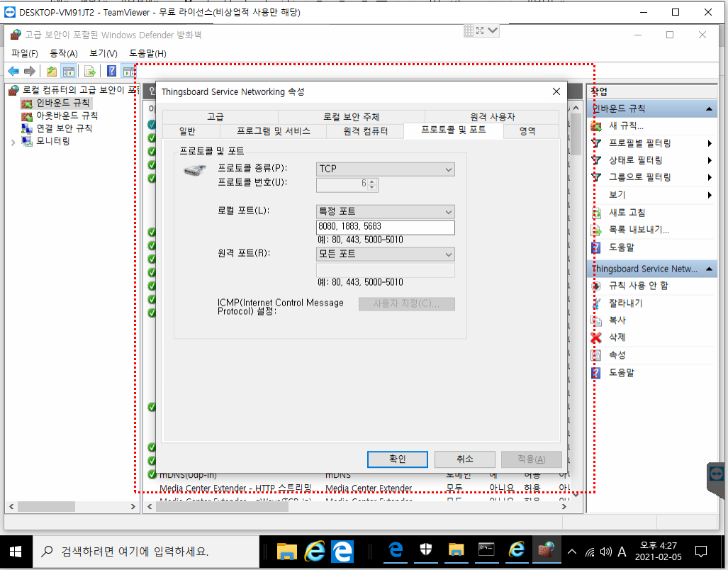The image size is (728, 570).
Task: Open the firewall brick wall taskbar icon
Action: pyautogui.click(x=547, y=551)
